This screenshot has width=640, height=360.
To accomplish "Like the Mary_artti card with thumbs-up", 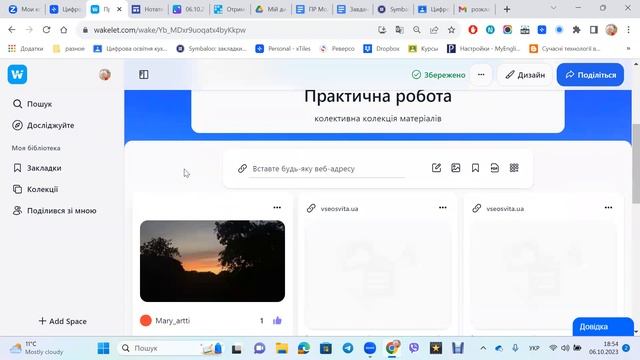I will (277, 320).
